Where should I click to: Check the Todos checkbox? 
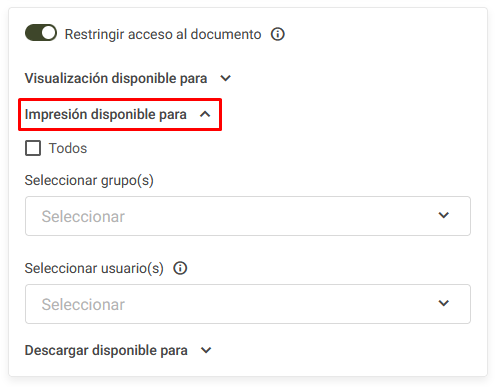33,148
